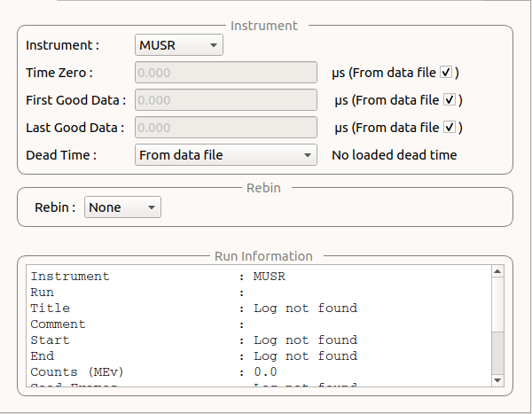The width and height of the screenshot is (532, 414).
Task: Open the Rebin dropdown set to None
Action: coord(122,207)
